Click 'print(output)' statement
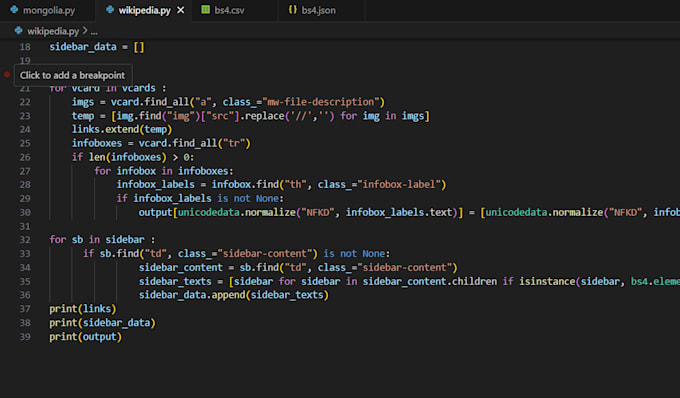 [x=85, y=336]
